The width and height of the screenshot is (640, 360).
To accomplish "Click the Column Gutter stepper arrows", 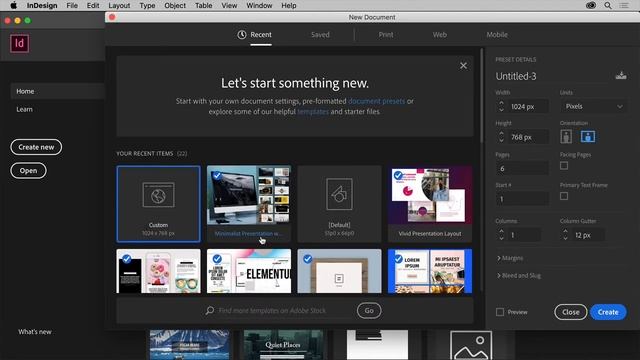I will (x=565, y=235).
